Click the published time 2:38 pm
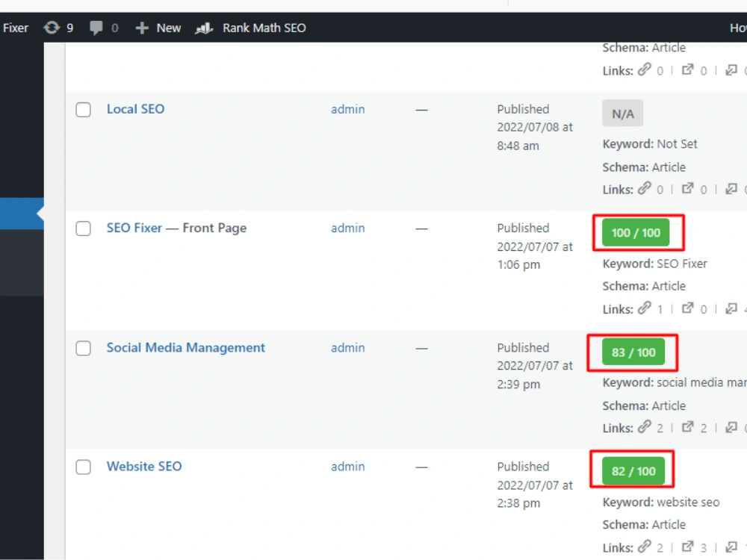This screenshot has height=560, width=747. (519, 503)
